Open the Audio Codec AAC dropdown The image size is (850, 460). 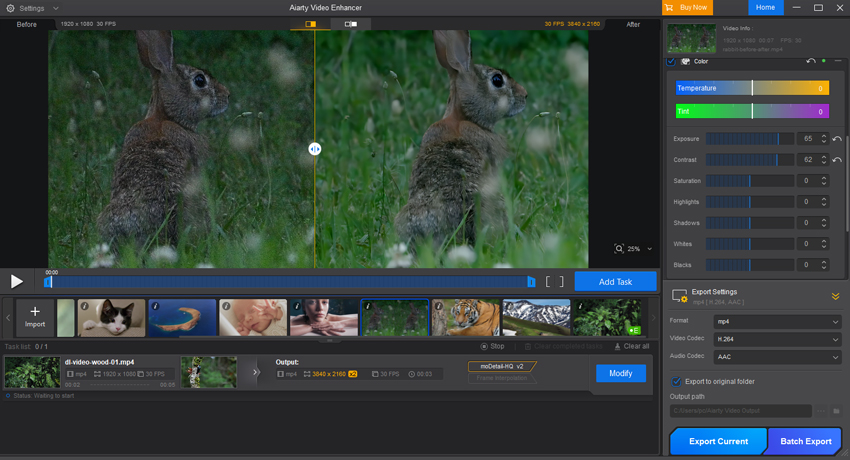point(777,357)
